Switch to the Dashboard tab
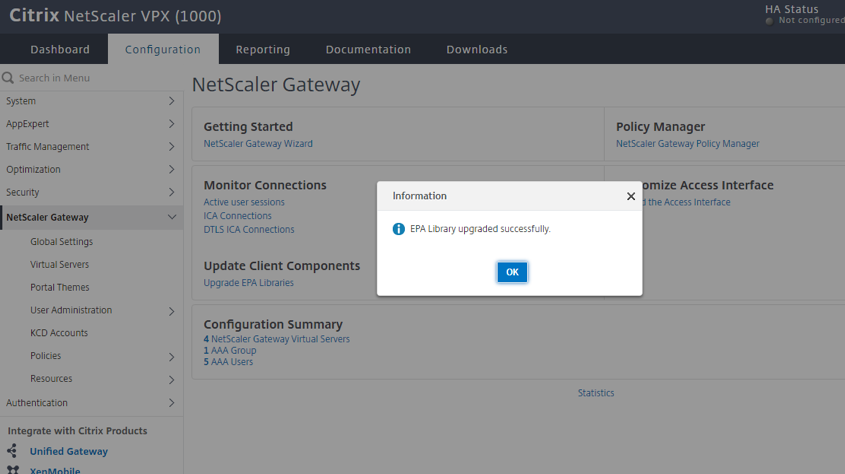Image resolution: width=845 pixels, height=474 pixels. 60,49
